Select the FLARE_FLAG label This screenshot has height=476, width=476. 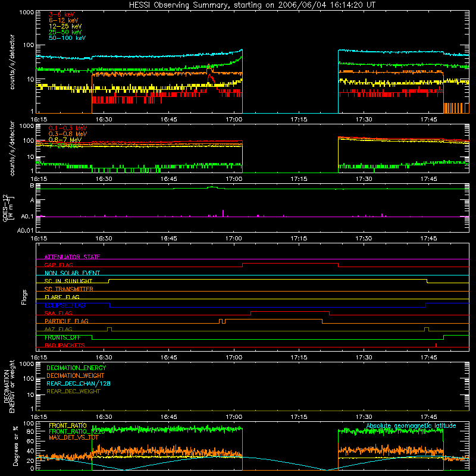(x=62, y=297)
